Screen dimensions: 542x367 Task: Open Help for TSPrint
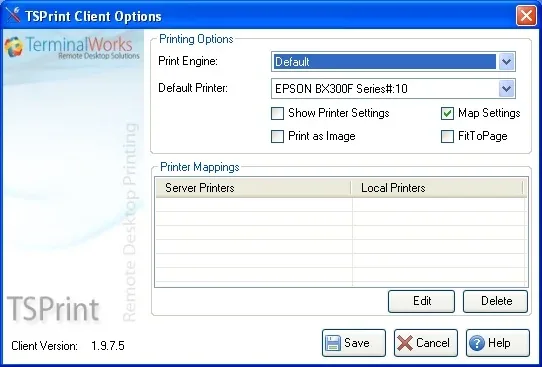(498, 343)
